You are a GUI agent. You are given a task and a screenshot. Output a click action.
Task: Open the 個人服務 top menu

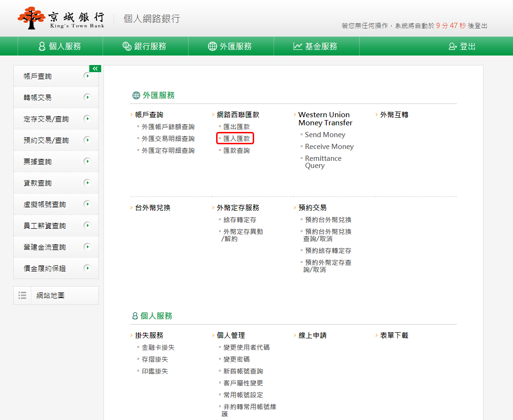coord(60,46)
